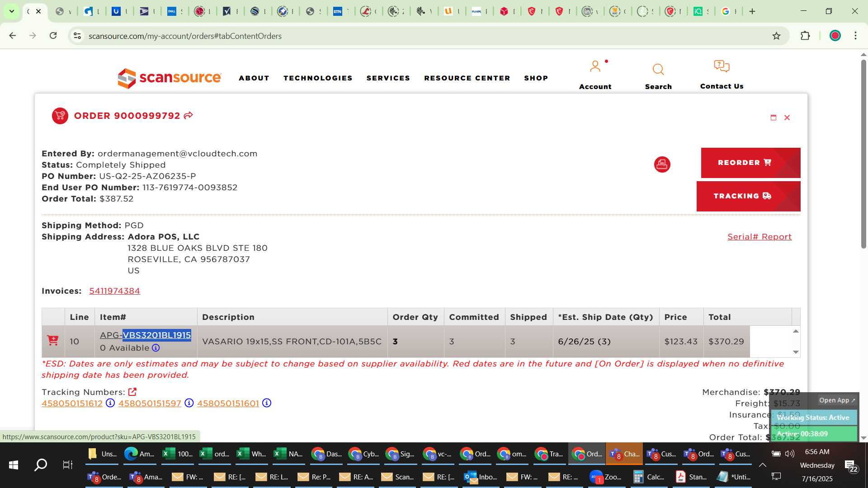Image resolution: width=868 pixels, height=488 pixels.
Task: Open the tab search dropdown in Chrome
Action: pyautogui.click(x=12, y=11)
